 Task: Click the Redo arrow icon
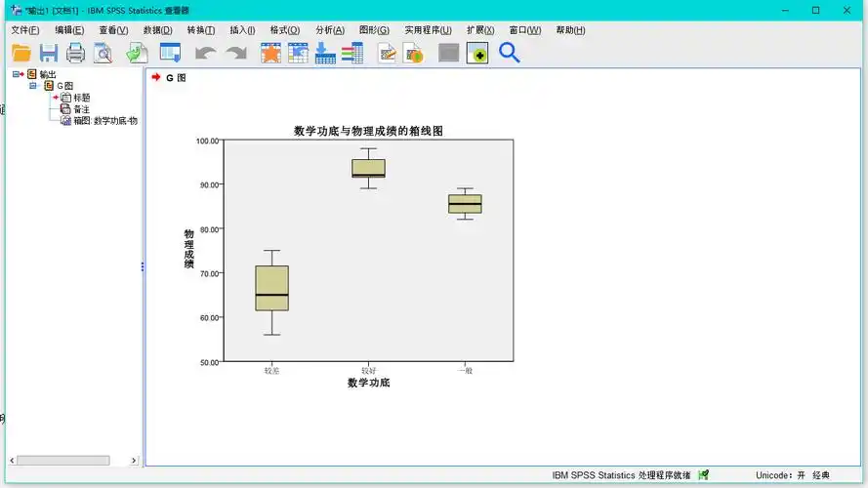pos(236,53)
